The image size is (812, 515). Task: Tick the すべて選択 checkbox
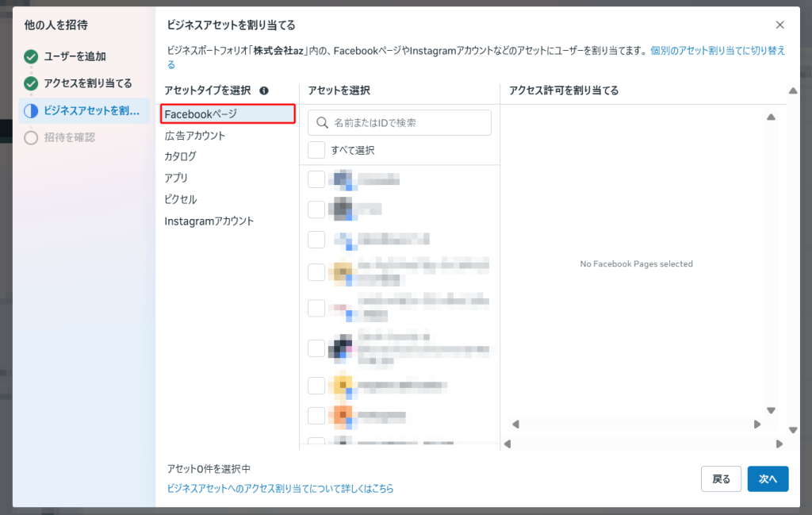click(316, 150)
